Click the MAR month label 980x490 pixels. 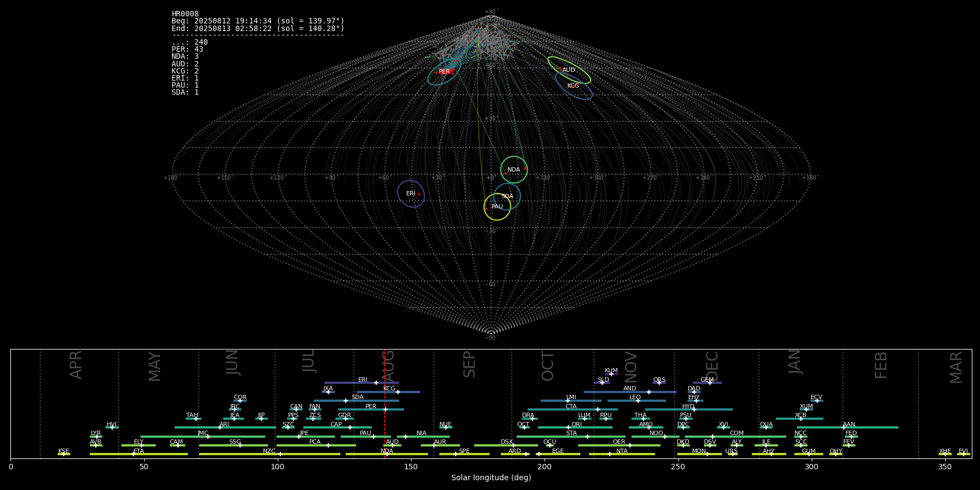(956, 367)
